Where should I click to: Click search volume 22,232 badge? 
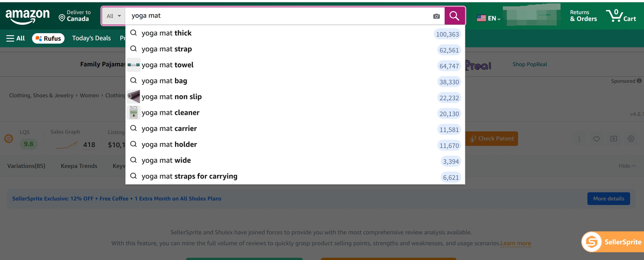[x=449, y=98]
